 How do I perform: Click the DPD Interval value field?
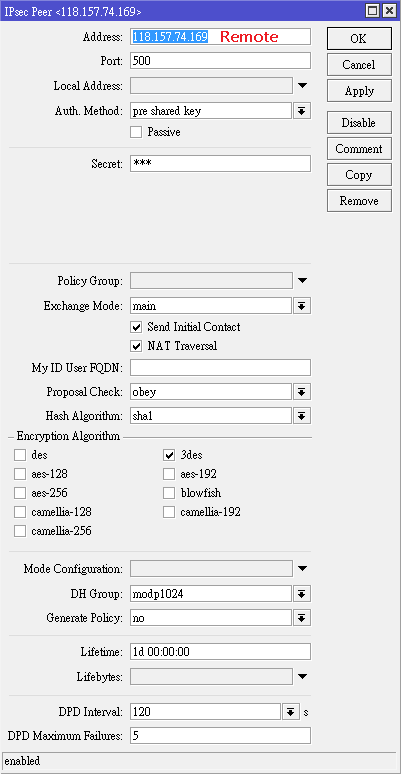coord(205,711)
